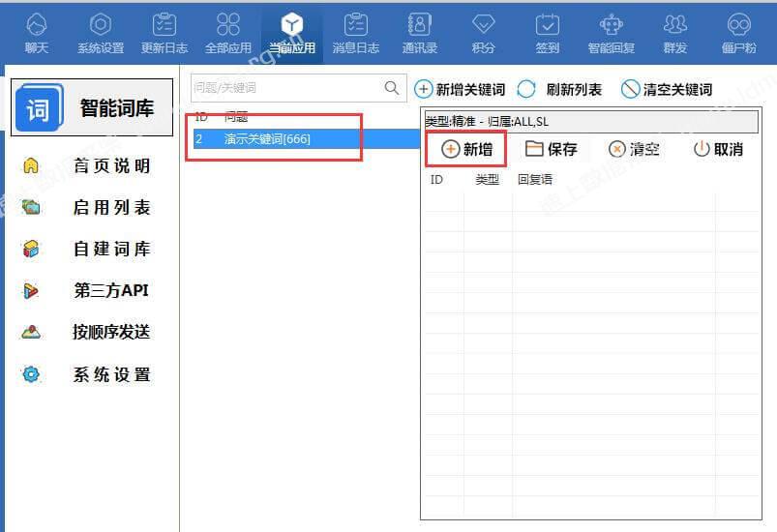Focus the 问题/关键词 search field
The width and height of the screenshot is (777, 532).
299,88
